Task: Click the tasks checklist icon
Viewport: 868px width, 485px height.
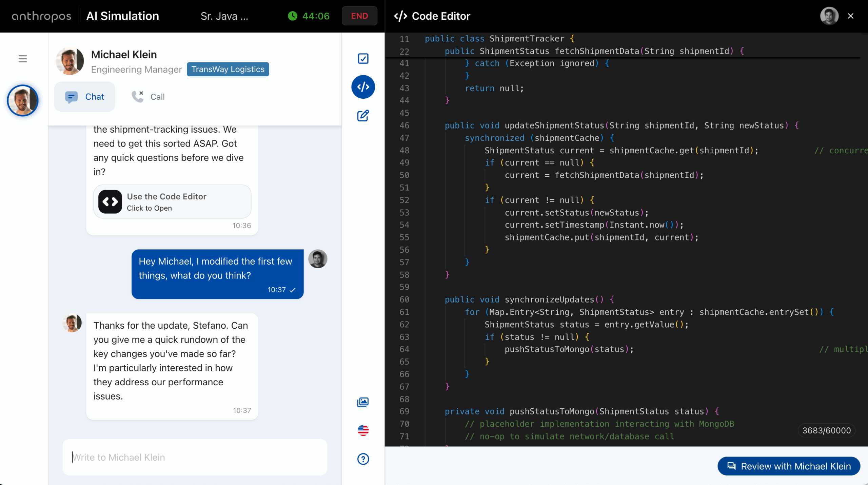Action: pyautogui.click(x=363, y=59)
